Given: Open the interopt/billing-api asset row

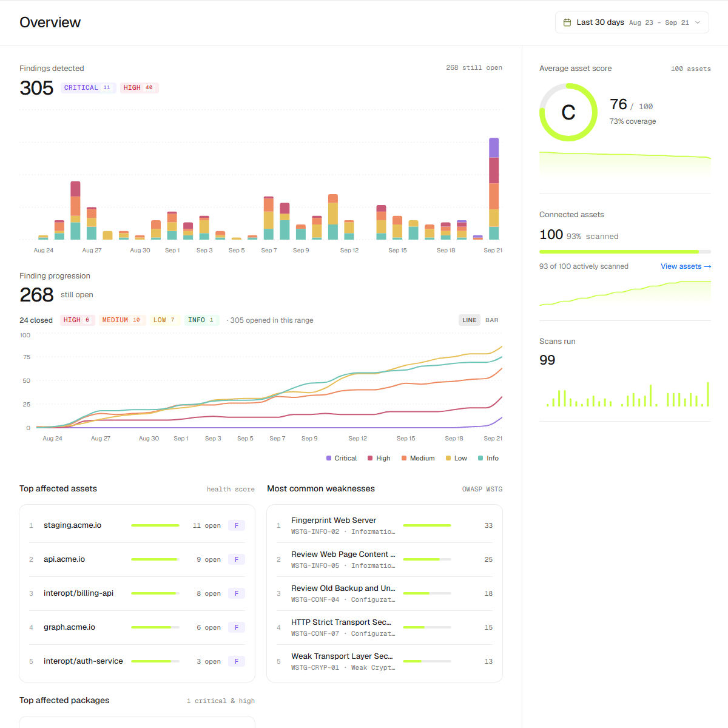Looking at the screenshot, I should point(137,593).
